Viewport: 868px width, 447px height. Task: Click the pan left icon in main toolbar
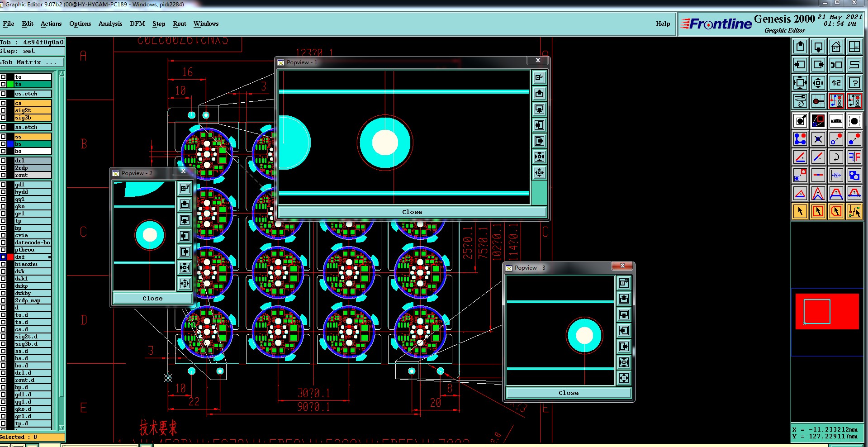pos(800,65)
